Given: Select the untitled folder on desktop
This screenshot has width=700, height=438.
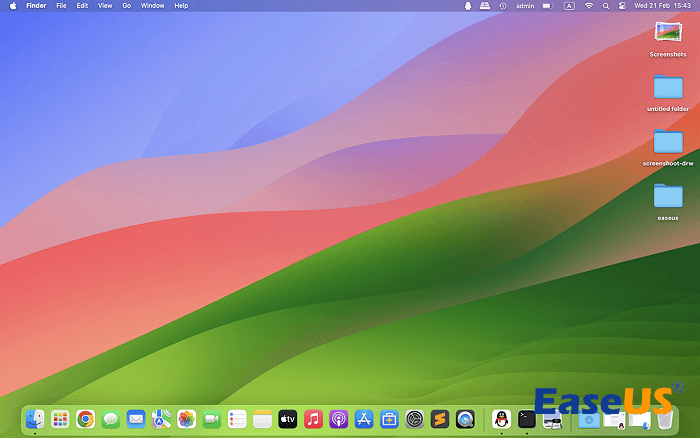Looking at the screenshot, I should (x=668, y=87).
